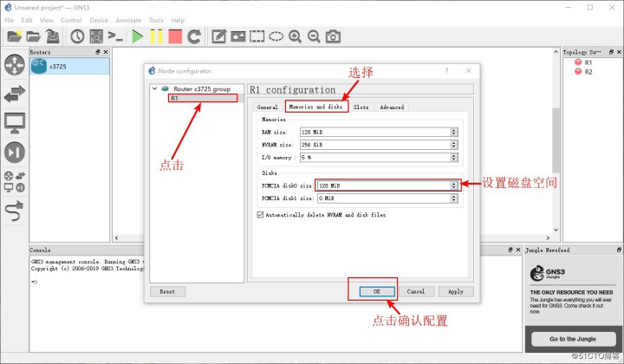Image resolution: width=624 pixels, height=364 pixels.
Task: Switch to the General tab
Action: [267, 107]
